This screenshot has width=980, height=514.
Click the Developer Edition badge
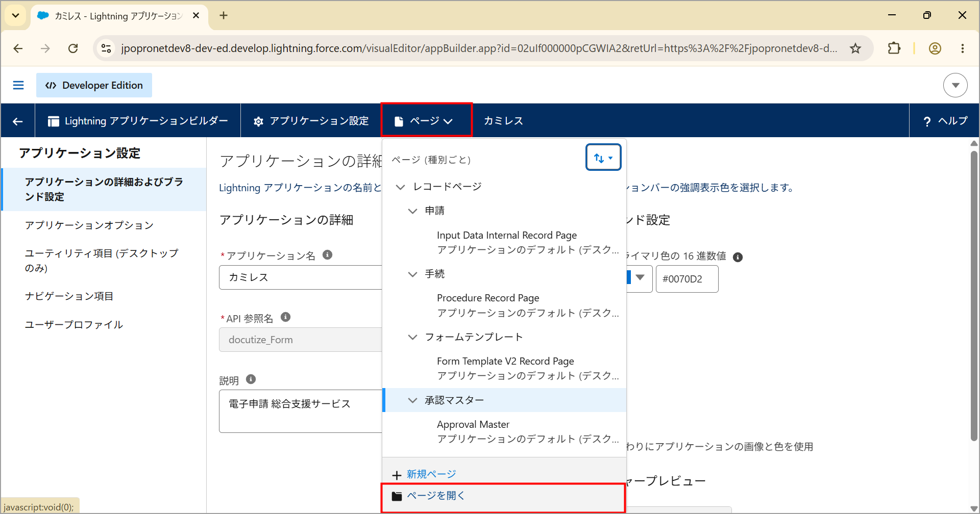click(x=94, y=85)
